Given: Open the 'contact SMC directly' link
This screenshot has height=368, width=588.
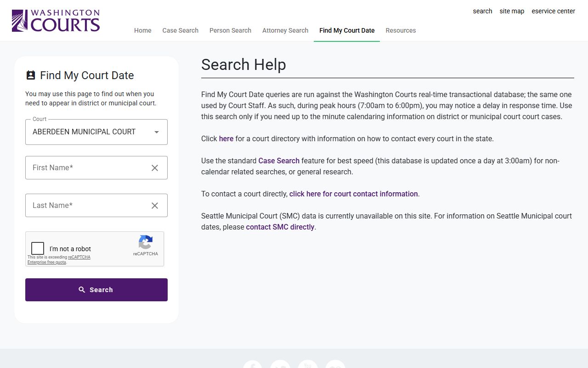Looking at the screenshot, I should [x=280, y=227].
